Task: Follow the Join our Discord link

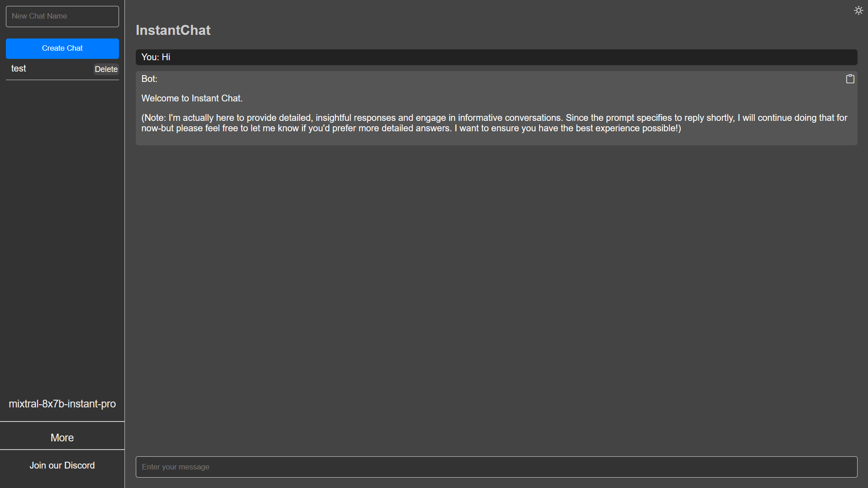Action: pos(62,465)
